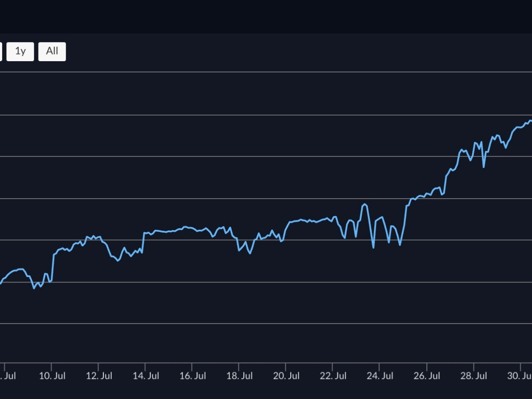Image resolution: width=532 pixels, height=399 pixels.
Task: Click the 16. Jul axis label
Action: [x=193, y=376]
